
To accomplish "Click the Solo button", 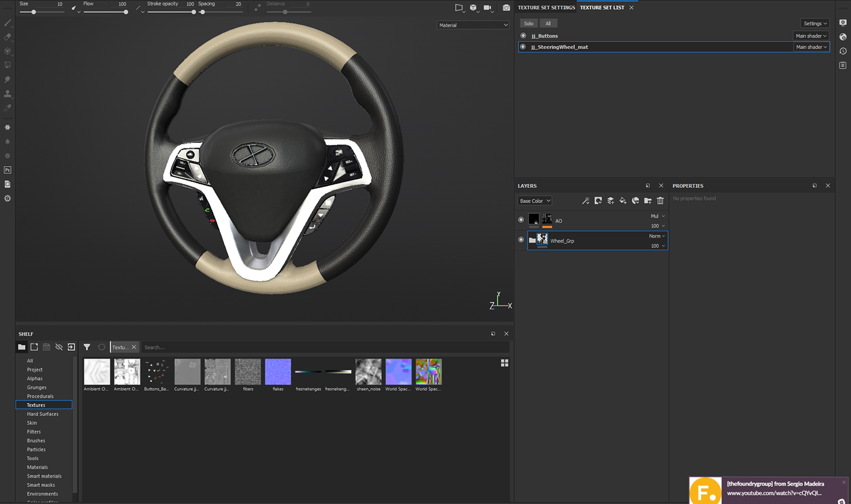I will [x=529, y=24].
